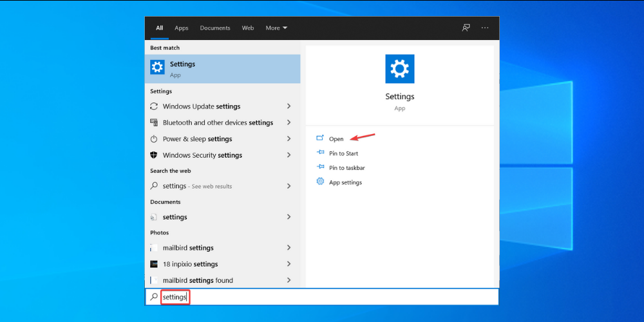This screenshot has width=644, height=322.
Task: Open the More dropdown filter
Action: [x=276, y=28]
